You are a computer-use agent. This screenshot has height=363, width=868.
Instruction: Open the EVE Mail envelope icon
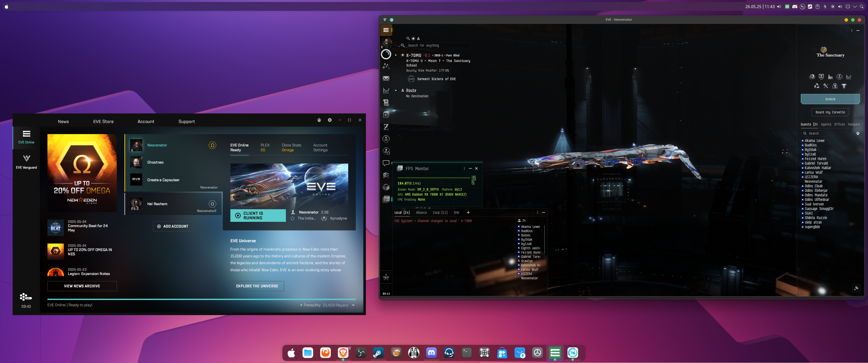[386, 78]
